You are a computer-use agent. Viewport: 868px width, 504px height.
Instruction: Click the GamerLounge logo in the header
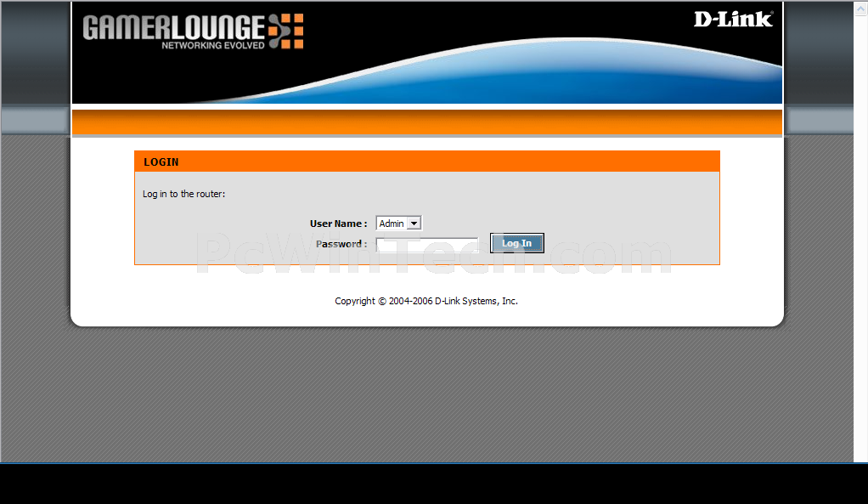point(193,31)
